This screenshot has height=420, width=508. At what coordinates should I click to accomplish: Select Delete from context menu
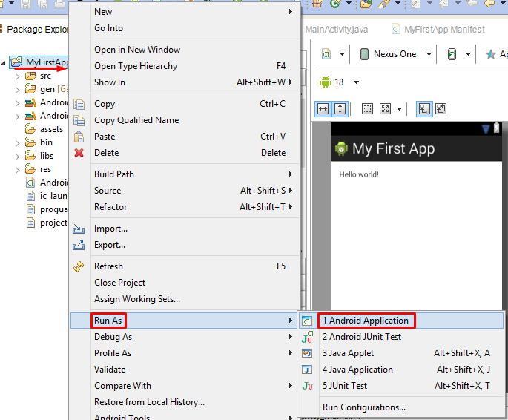(184, 153)
